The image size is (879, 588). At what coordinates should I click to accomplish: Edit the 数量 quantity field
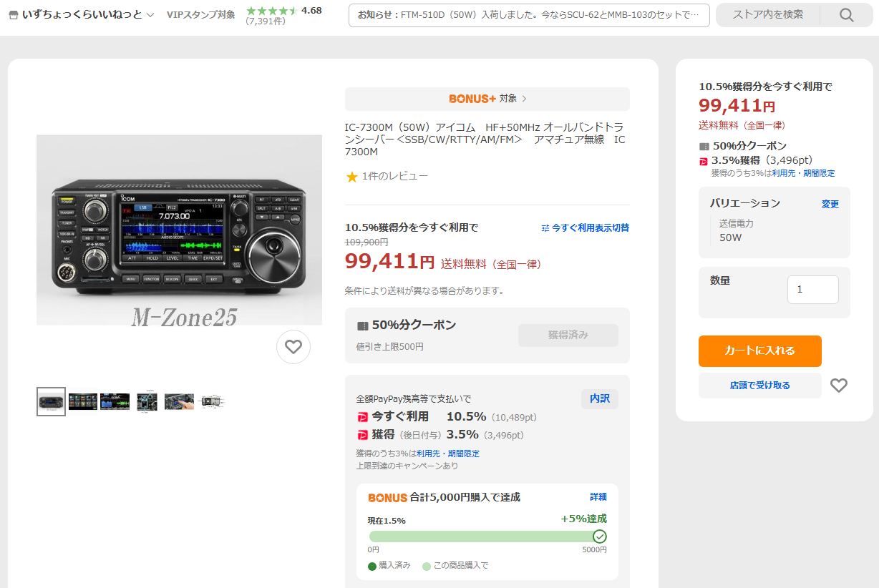tap(813, 290)
